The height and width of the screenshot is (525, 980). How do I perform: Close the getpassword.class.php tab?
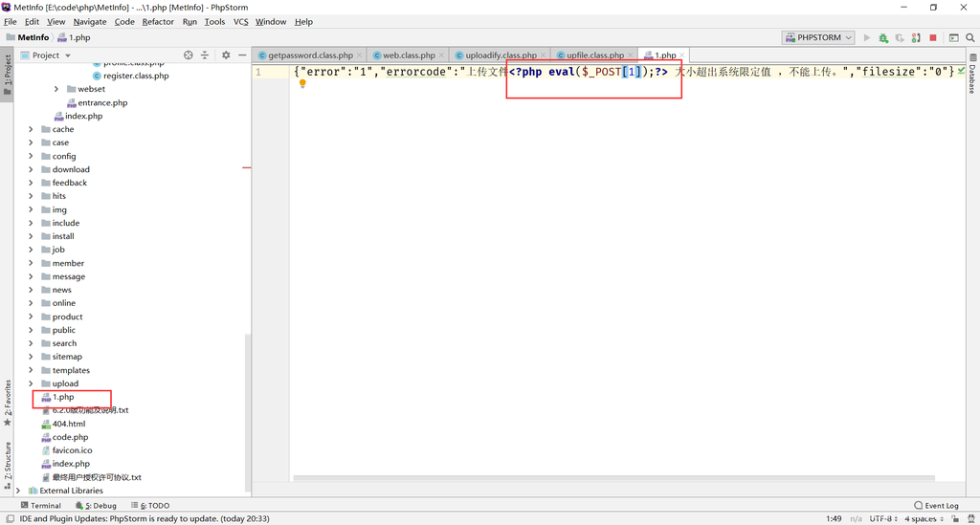tap(360, 55)
